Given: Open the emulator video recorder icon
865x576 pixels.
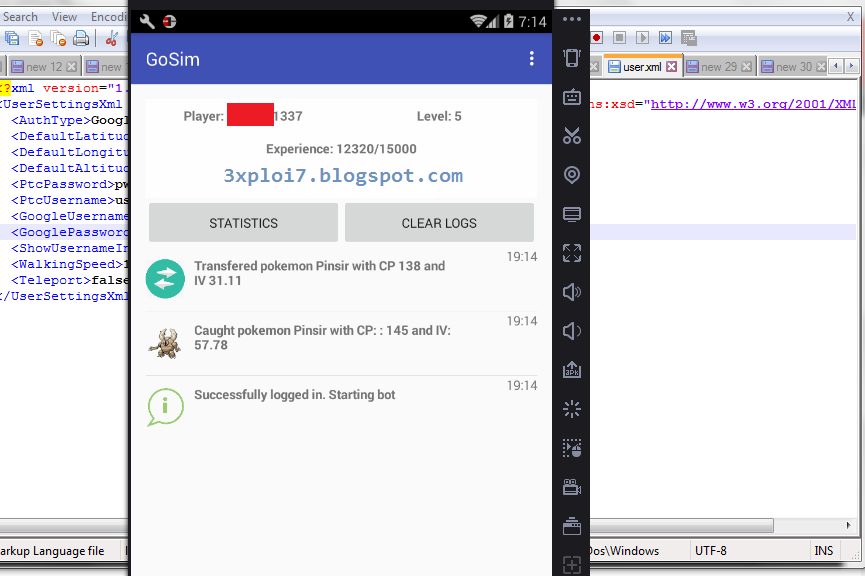Looking at the screenshot, I should click(572, 487).
